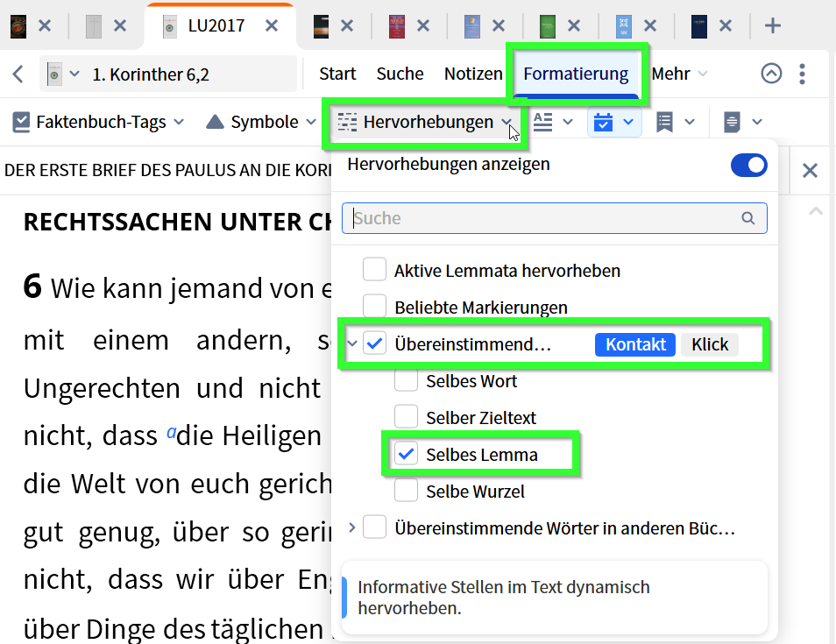Check the Selber Zieltext option
Screen dimensions: 836x644
click(406, 417)
